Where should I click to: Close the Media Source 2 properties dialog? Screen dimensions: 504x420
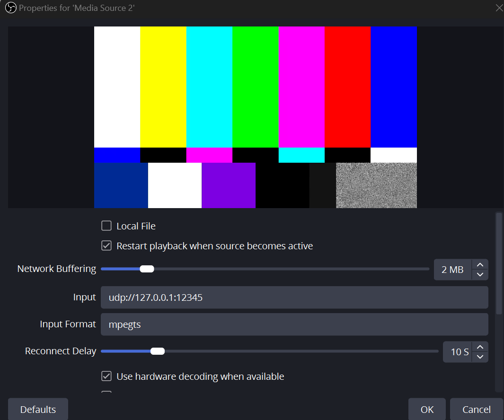click(499, 8)
